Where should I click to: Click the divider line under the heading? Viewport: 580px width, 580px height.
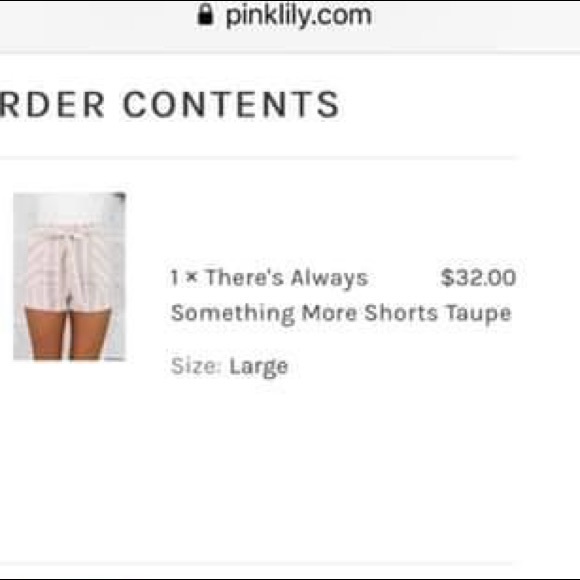pyautogui.click(x=259, y=158)
